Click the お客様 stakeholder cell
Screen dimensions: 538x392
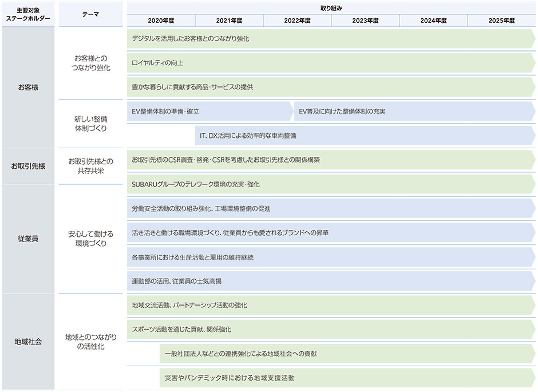pos(28,88)
